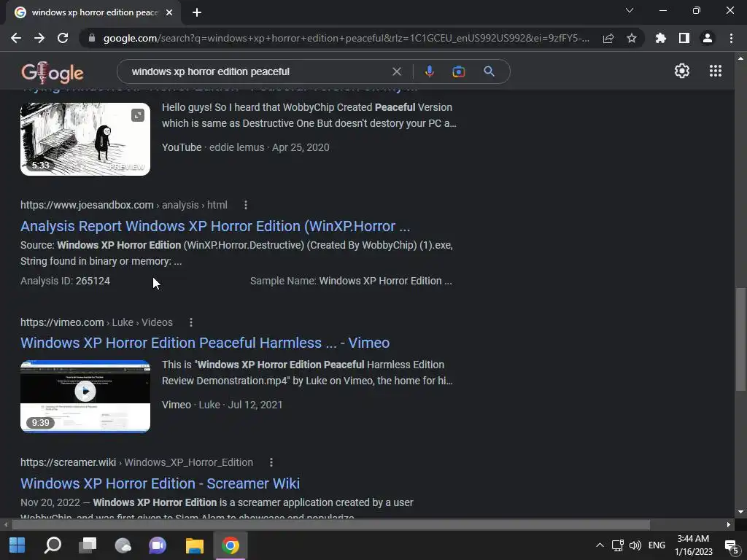
Task: Clear the search query text
Action: pyautogui.click(x=396, y=71)
